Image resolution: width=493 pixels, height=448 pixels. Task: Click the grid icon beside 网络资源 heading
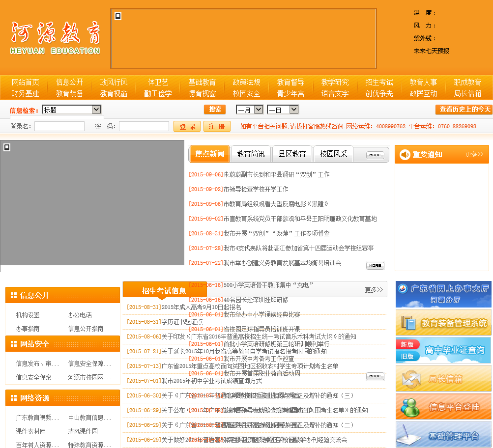[14, 398]
